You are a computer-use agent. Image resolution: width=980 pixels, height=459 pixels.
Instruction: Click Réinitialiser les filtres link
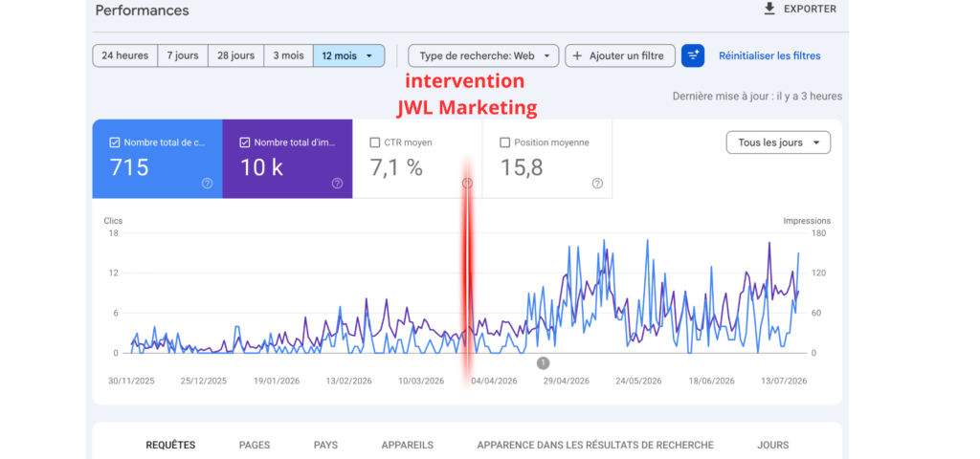(x=769, y=55)
